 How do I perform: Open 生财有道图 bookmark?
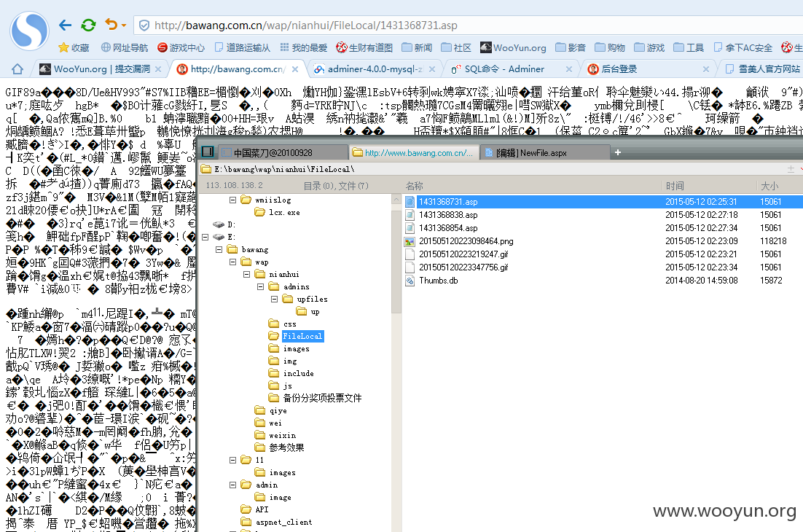364,47
